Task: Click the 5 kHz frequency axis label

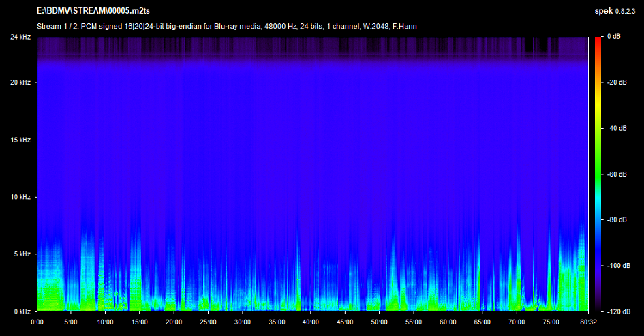Action: tap(20, 254)
